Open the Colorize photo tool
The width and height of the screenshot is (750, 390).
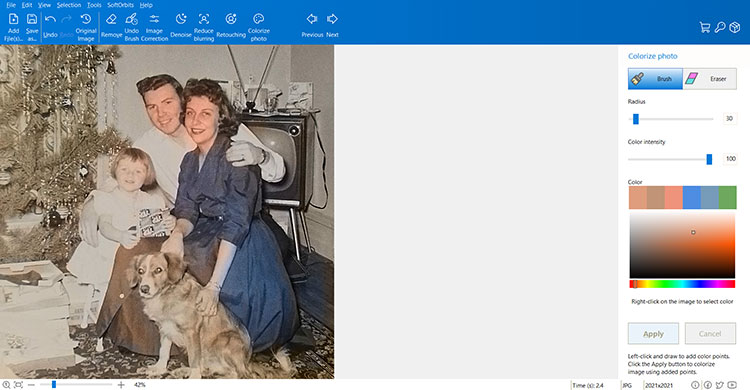coord(259,27)
